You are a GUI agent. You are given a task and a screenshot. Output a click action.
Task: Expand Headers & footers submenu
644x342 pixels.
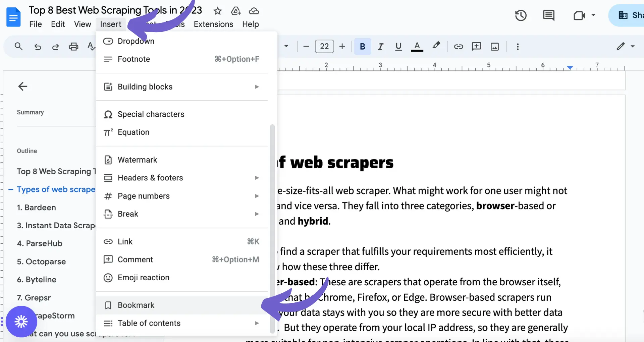click(x=183, y=178)
